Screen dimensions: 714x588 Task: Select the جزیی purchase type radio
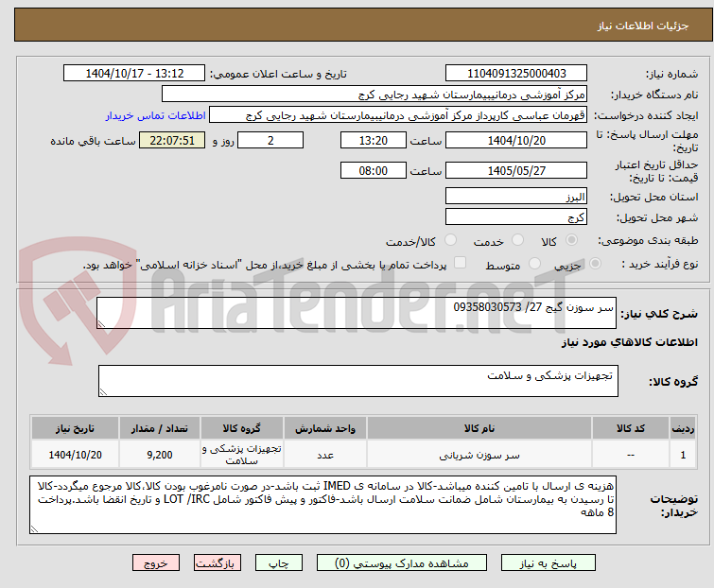pyautogui.click(x=595, y=264)
